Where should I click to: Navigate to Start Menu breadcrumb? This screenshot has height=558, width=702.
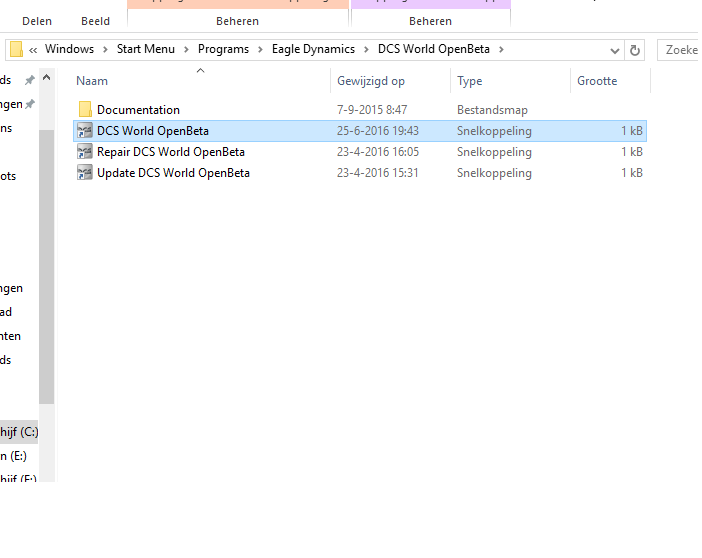click(x=146, y=49)
